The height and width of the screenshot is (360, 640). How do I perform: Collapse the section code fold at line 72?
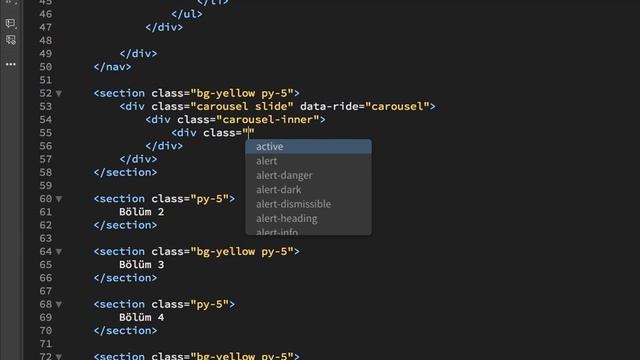click(x=59, y=356)
